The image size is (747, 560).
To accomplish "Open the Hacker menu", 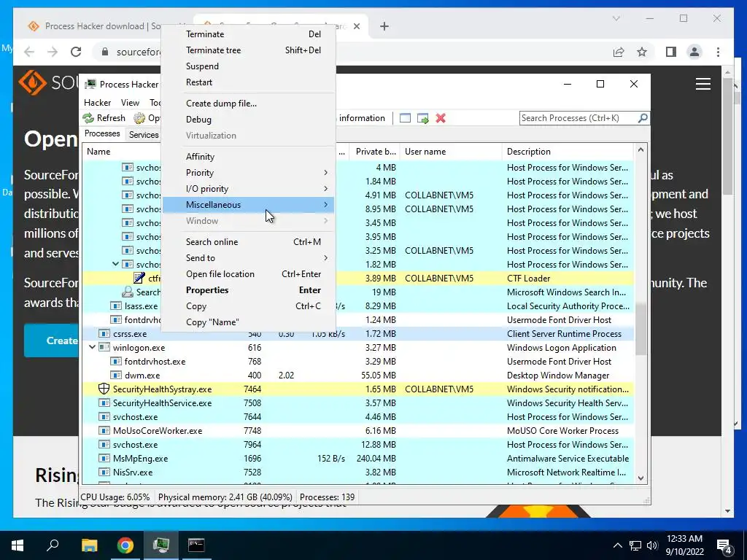I will tap(97, 102).
